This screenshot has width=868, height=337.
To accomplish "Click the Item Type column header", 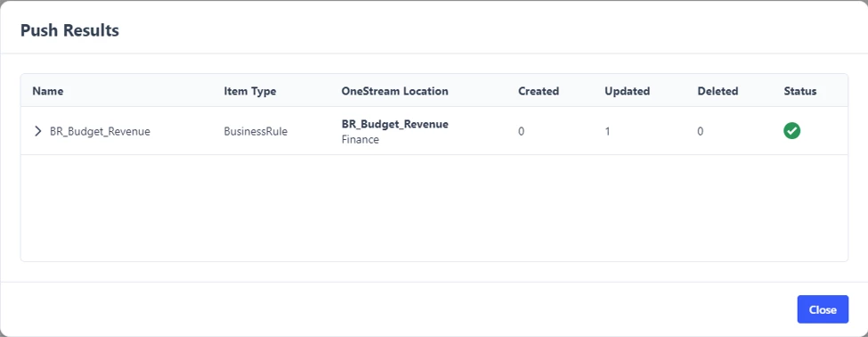I will [249, 91].
